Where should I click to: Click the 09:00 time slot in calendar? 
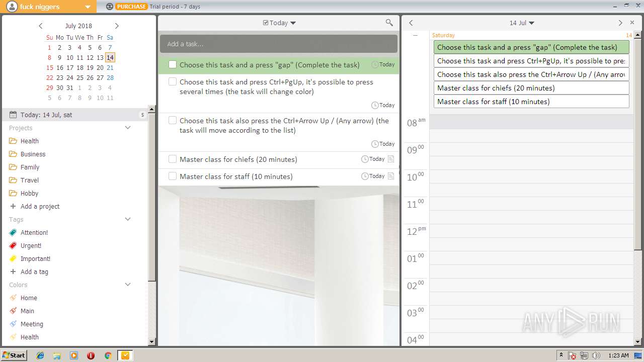tap(531, 149)
